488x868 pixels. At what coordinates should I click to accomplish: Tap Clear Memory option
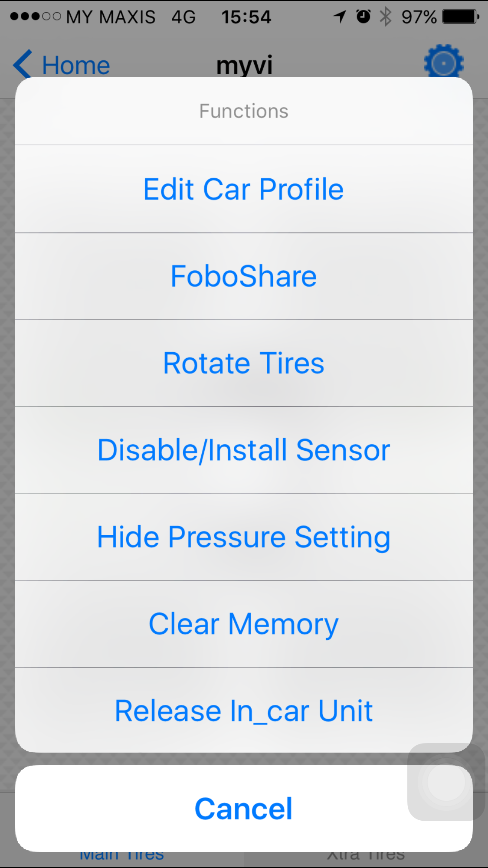(x=244, y=624)
